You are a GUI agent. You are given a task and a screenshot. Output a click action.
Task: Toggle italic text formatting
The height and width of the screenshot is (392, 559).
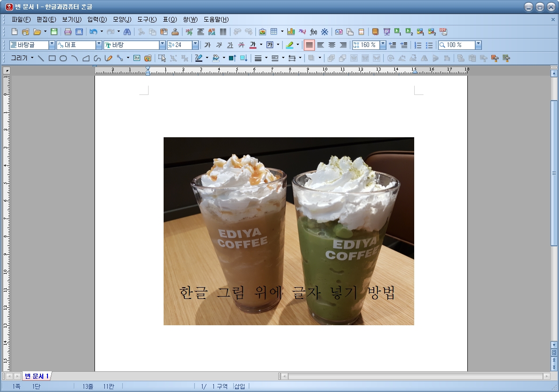pyautogui.click(x=219, y=45)
